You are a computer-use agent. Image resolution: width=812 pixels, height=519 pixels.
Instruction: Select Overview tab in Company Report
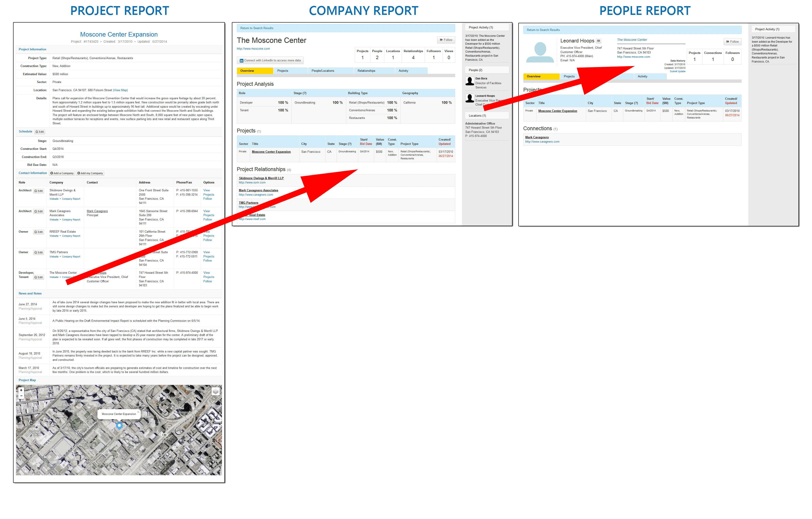coord(255,71)
